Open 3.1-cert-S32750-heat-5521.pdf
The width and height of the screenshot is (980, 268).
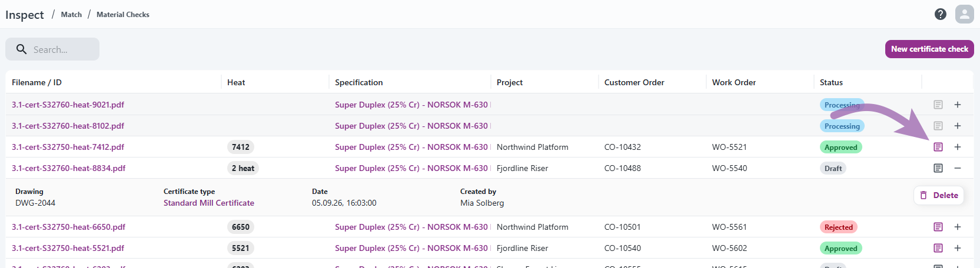(x=68, y=248)
